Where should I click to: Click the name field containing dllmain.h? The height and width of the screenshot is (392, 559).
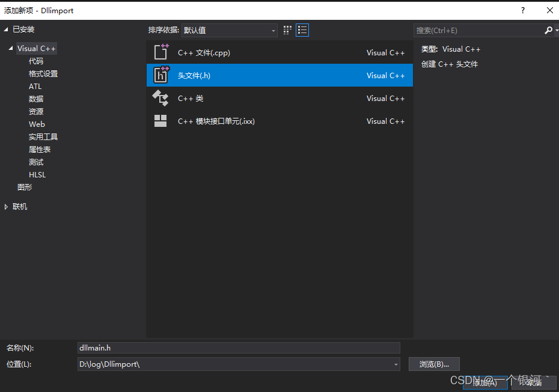[x=239, y=348]
